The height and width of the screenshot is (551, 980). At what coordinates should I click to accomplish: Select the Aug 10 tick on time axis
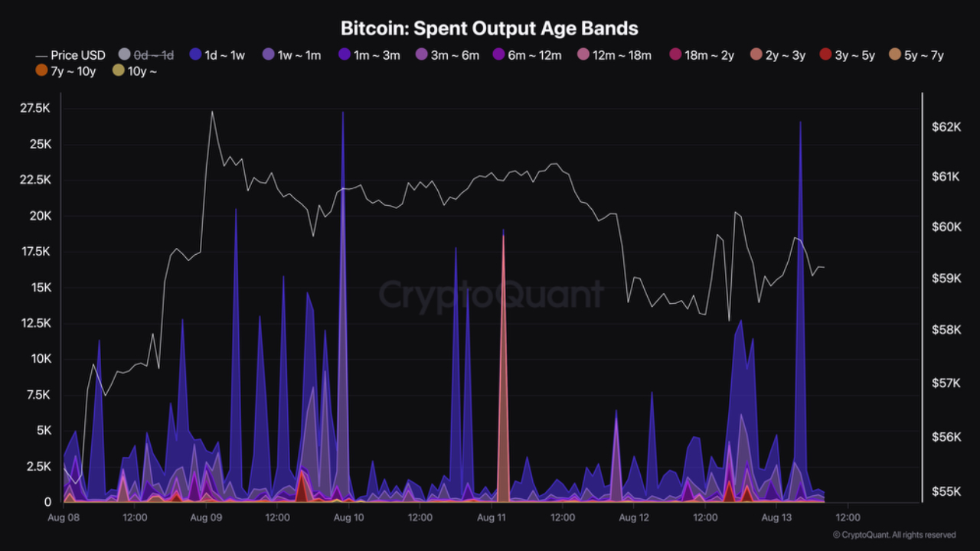click(x=348, y=517)
